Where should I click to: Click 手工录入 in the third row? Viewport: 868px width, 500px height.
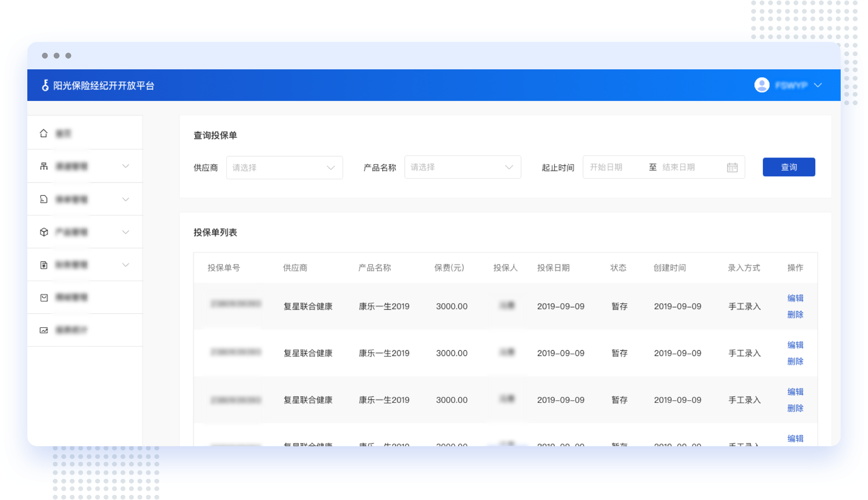[x=745, y=400]
